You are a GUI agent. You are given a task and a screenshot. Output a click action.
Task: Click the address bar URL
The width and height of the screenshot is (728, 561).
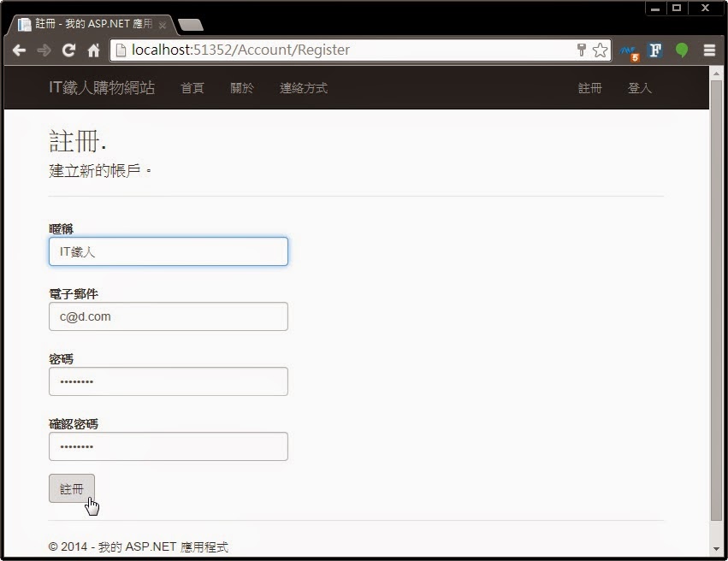click(x=240, y=50)
